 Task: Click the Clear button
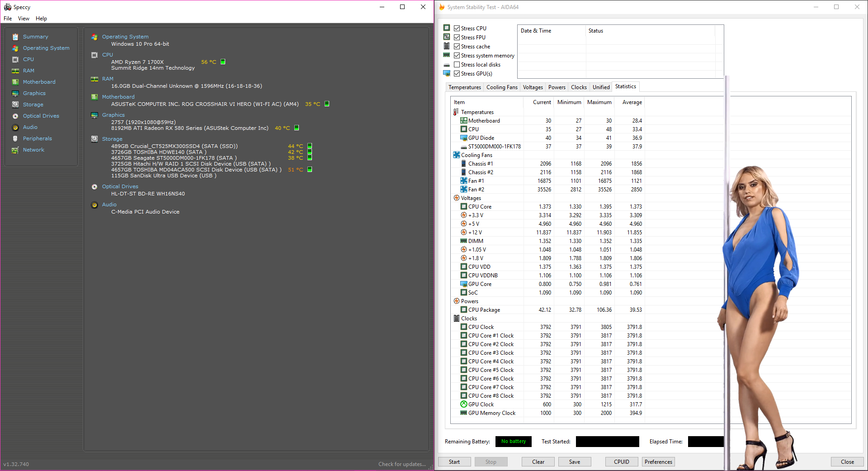538,462
